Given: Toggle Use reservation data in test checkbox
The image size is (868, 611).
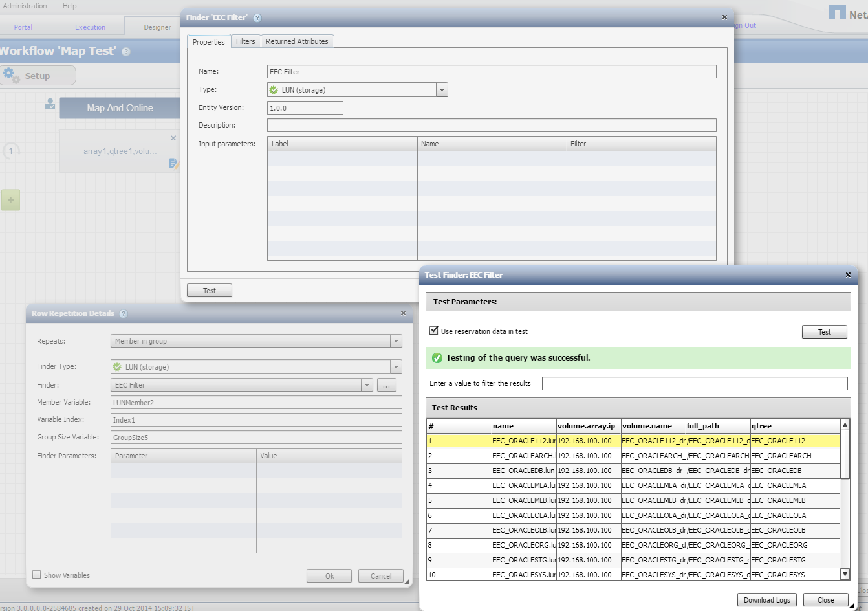Looking at the screenshot, I should (434, 331).
